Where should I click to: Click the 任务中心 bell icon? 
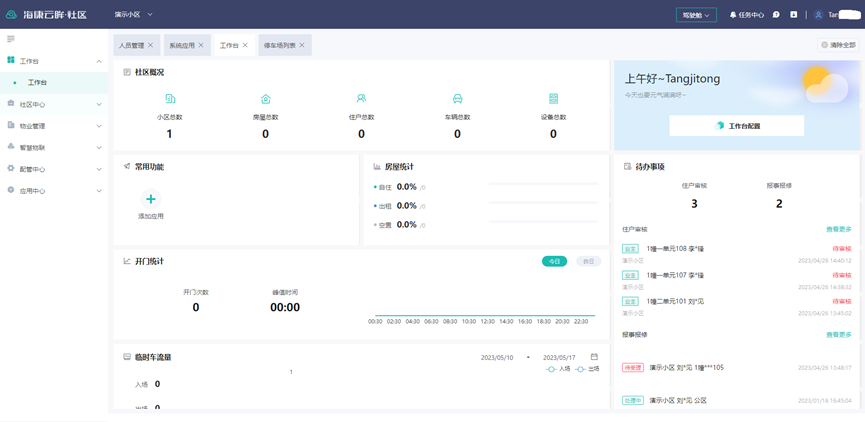click(733, 15)
